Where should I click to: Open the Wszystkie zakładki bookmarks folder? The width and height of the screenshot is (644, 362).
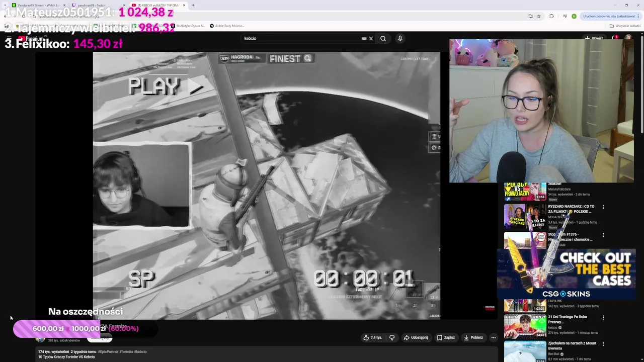click(625, 26)
